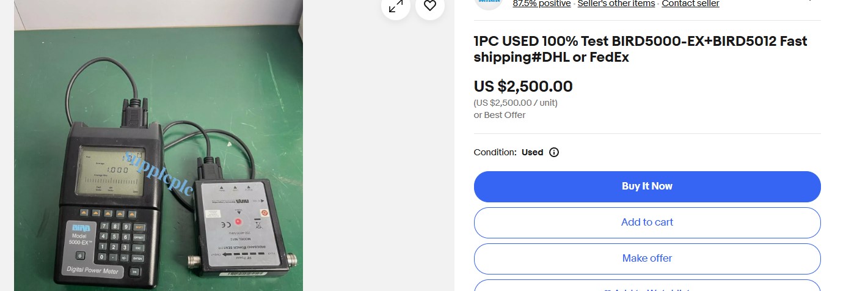Expand the product image to full view

coord(396,6)
